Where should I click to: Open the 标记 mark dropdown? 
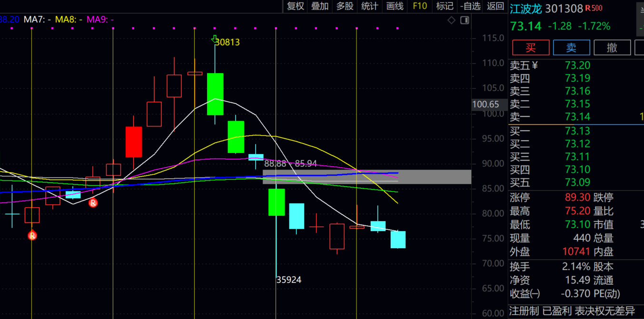click(x=445, y=6)
